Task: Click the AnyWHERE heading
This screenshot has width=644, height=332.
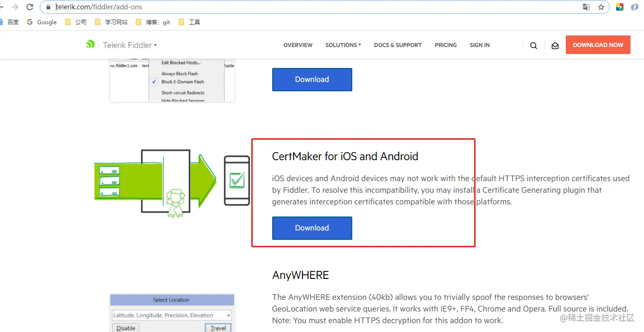Action: click(301, 275)
